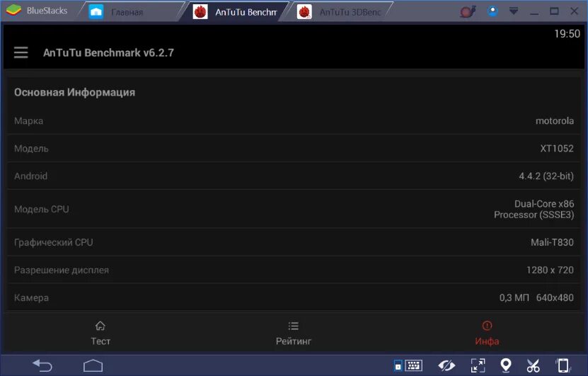The image size is (588, 376).
Task: Tap the Android home button
Action: tap(93, 365)
